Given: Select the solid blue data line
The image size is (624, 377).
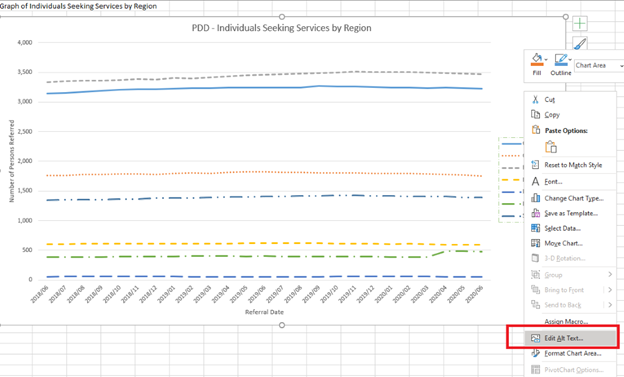Looking at the screenshot, I should tap(264, 88).
